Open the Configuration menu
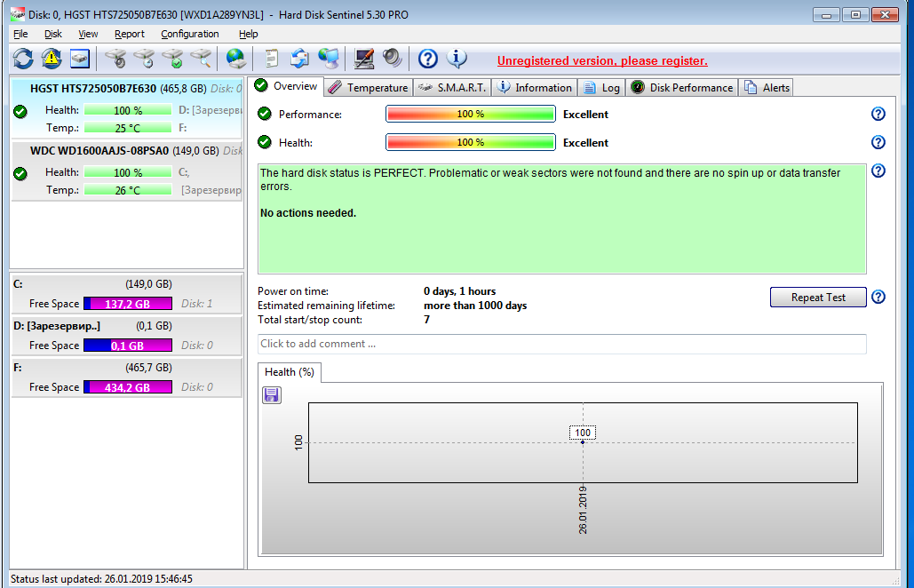This screenshot has width=914, height=588. tap(190, 34)
